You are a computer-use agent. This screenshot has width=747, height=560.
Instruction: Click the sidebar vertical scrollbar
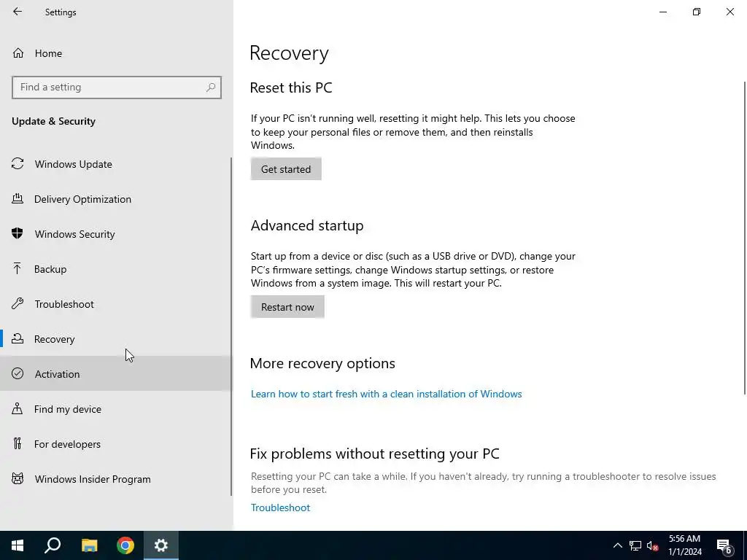pyautogui.click(x=231, y=327)
